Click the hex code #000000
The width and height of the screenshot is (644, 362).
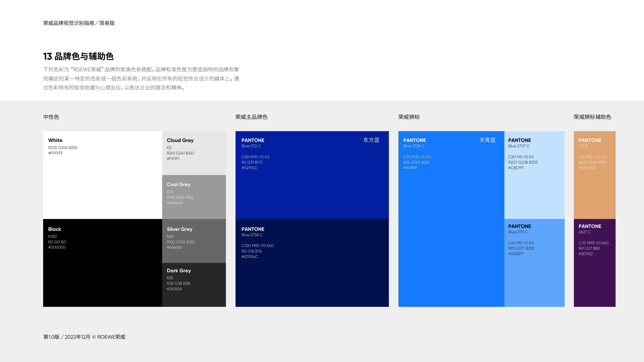pos(57,247)
